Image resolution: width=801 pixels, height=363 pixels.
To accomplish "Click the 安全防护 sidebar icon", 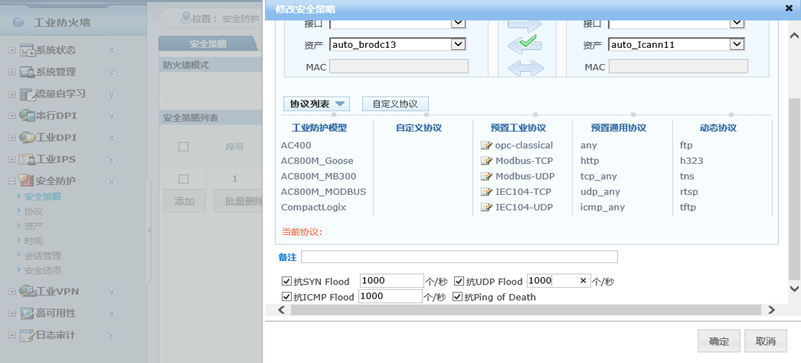I will coord(26,180).
